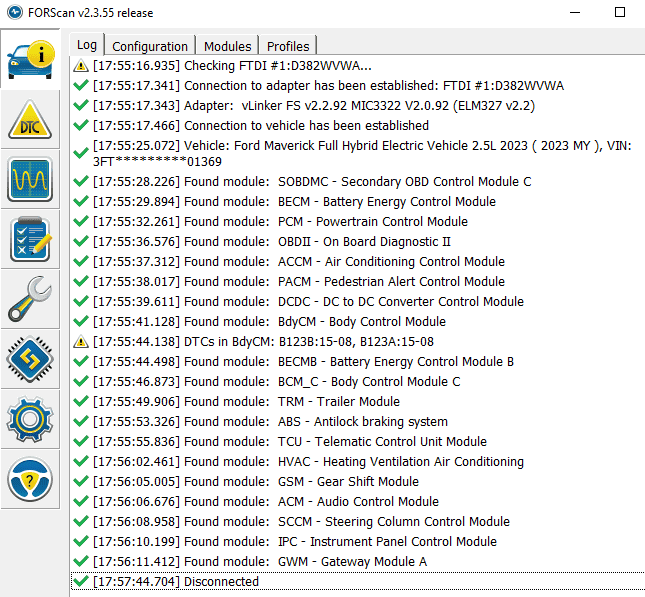Screen dimensions: 645x597
Task: Open the DTC trouble codes section
Action: tap(30, 120)
